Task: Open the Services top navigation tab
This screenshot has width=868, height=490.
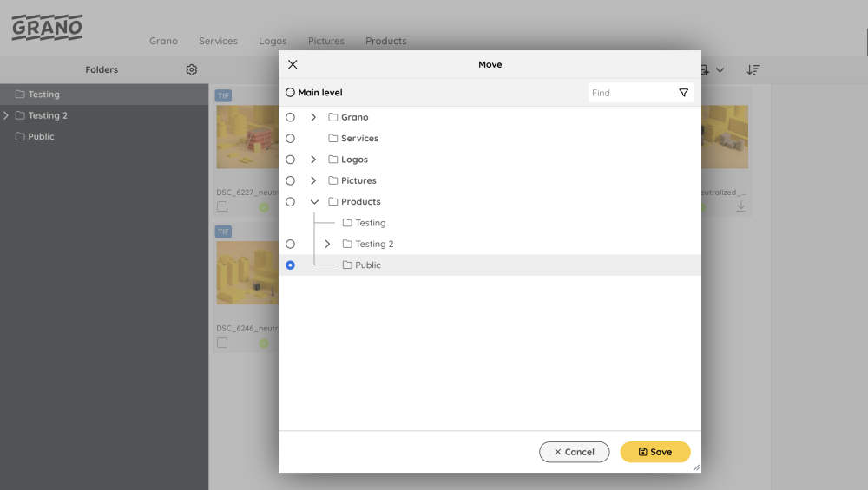Action: pyautogui.click(x=218, y=41)
